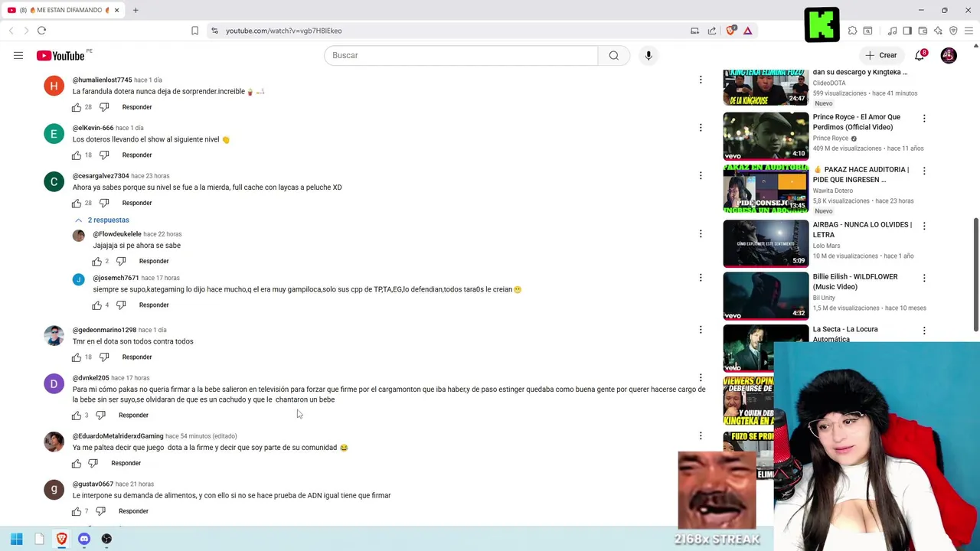The height and width of the screenshot is (551, 980).
Task: Open the browser extensions puzzle icon
Action: (x=852, y=31)
